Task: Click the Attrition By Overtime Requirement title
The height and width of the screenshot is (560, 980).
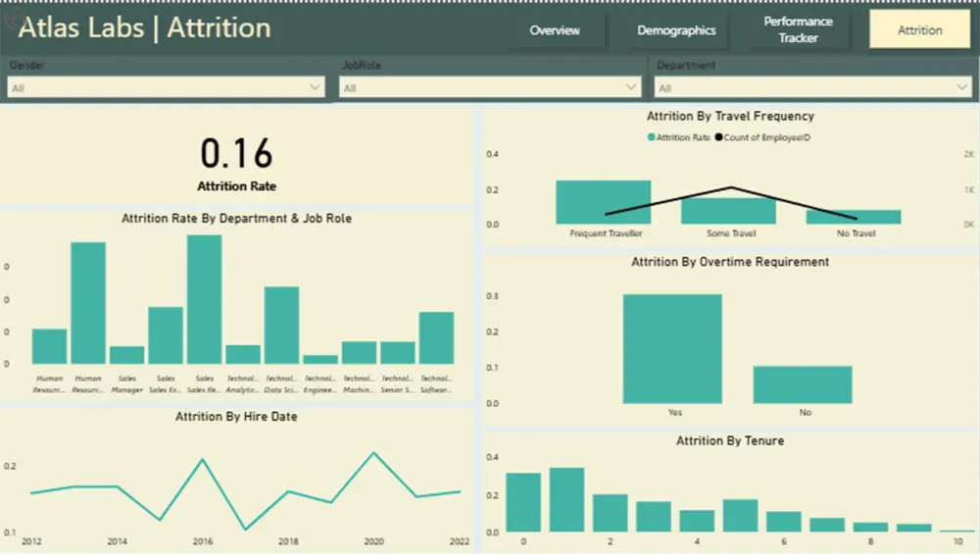Action: coord(730,262)
